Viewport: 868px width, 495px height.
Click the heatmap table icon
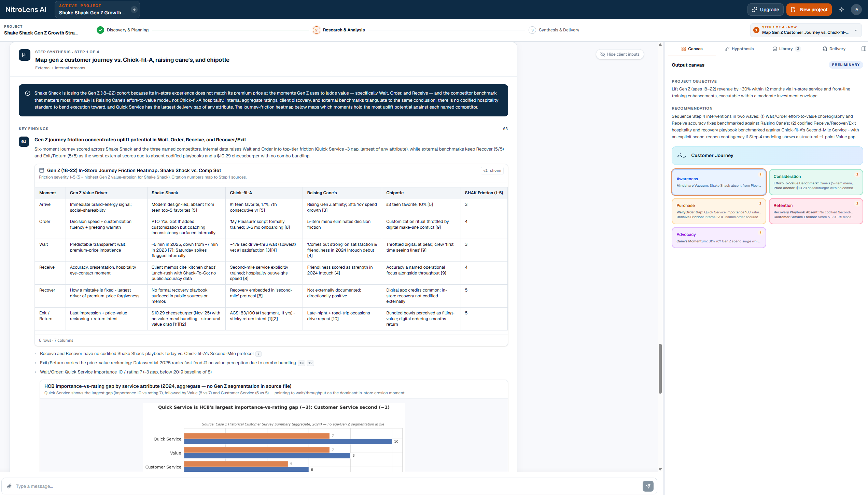[42, 170]
